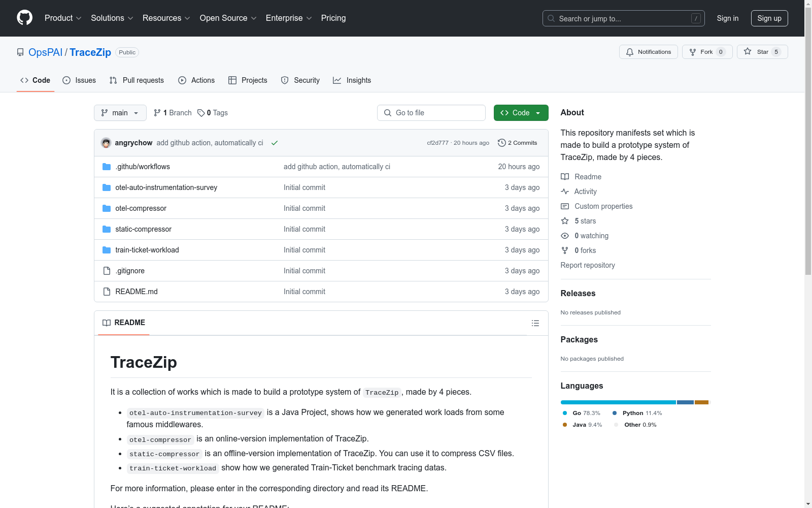Click the search magnifier icon in header
The width and height of the screenshot is (812, 508).
click(x=551, y=18)
